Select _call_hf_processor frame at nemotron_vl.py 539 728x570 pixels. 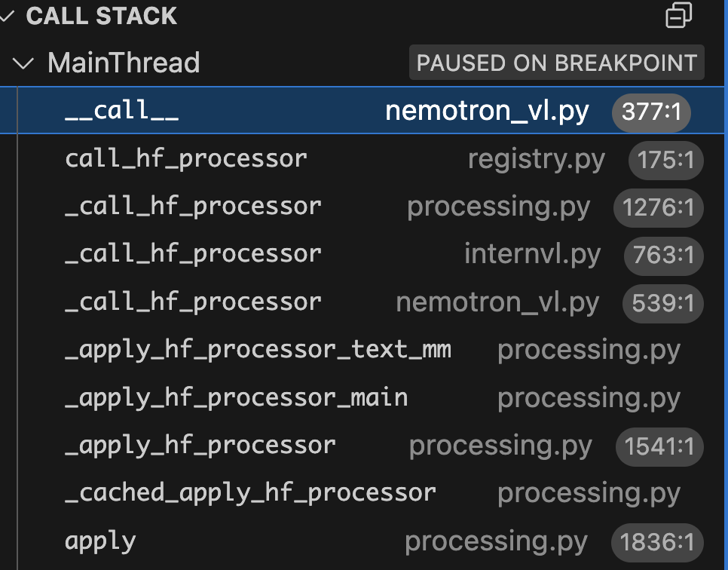tap(193, 302)
